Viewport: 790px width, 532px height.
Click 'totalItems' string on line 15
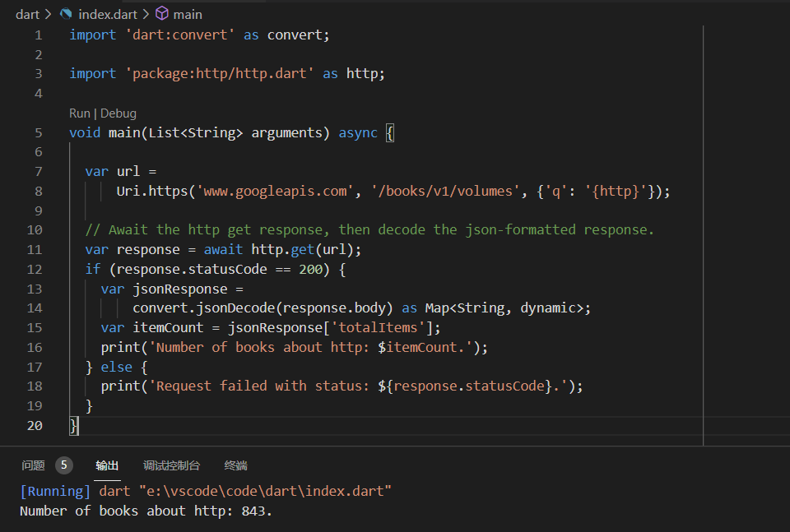click(378, 327)
